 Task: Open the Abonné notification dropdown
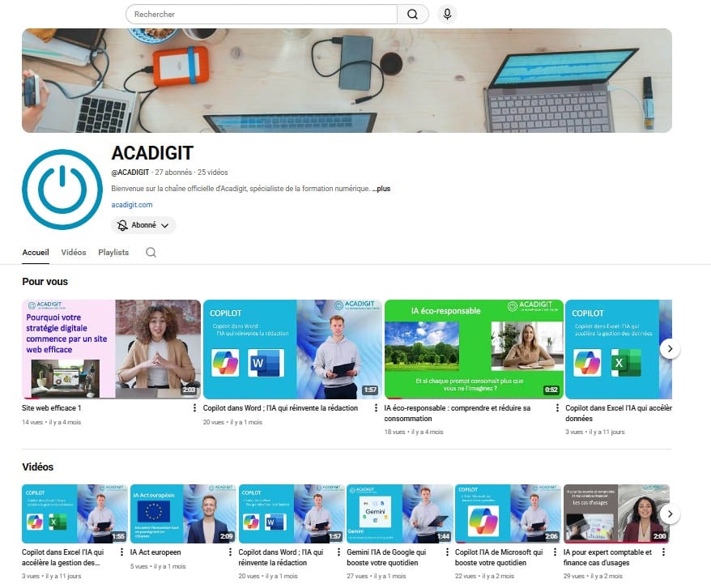[143, 225]
